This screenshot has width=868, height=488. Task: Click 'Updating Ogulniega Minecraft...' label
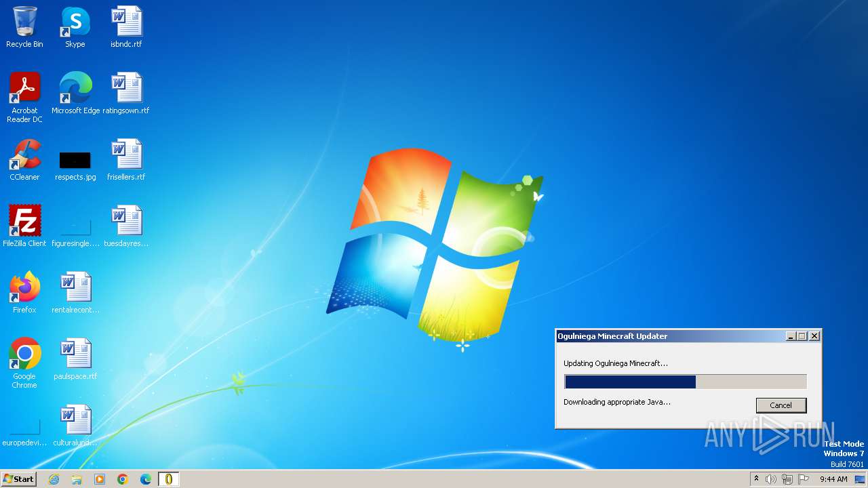616,363
